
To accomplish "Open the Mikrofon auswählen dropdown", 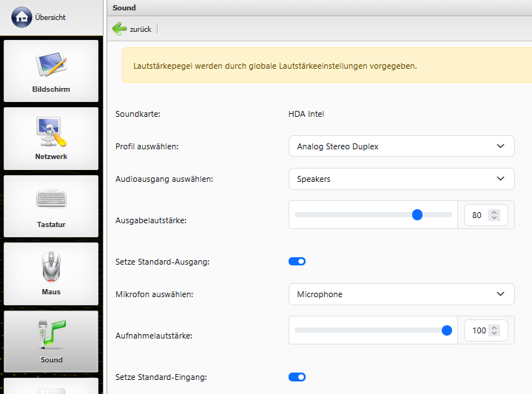I will [401, 294].
